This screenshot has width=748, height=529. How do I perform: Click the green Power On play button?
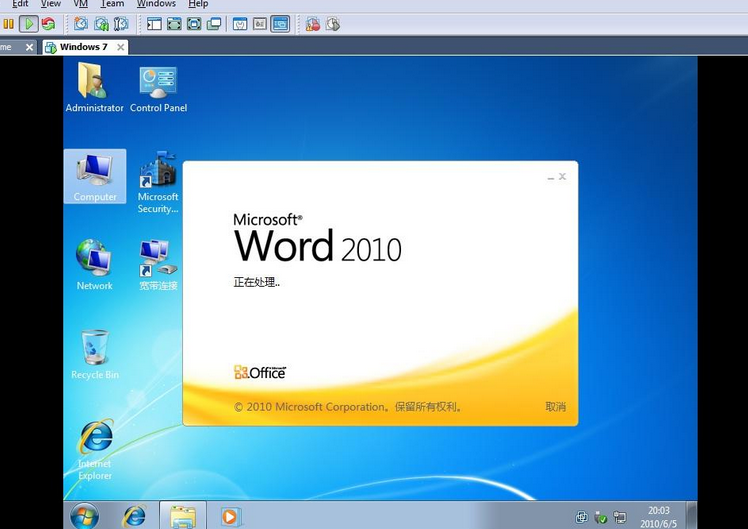(x=29, y=24)
